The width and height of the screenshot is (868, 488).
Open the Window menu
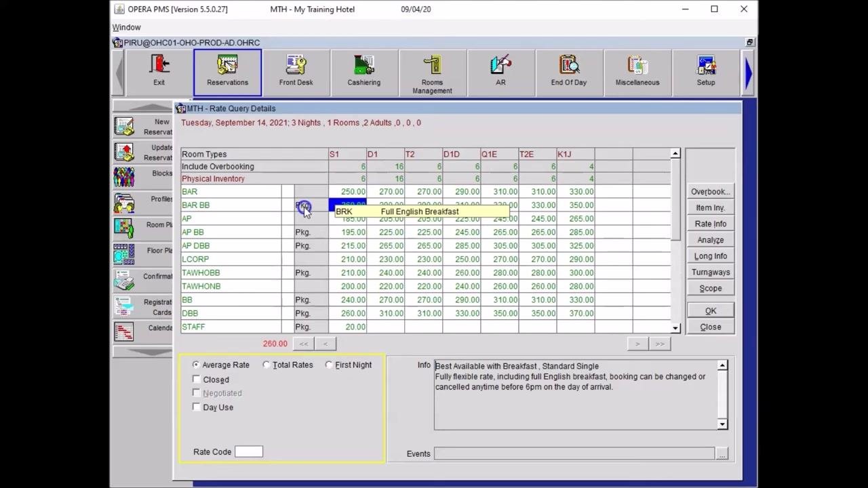(x=127, y=27)
